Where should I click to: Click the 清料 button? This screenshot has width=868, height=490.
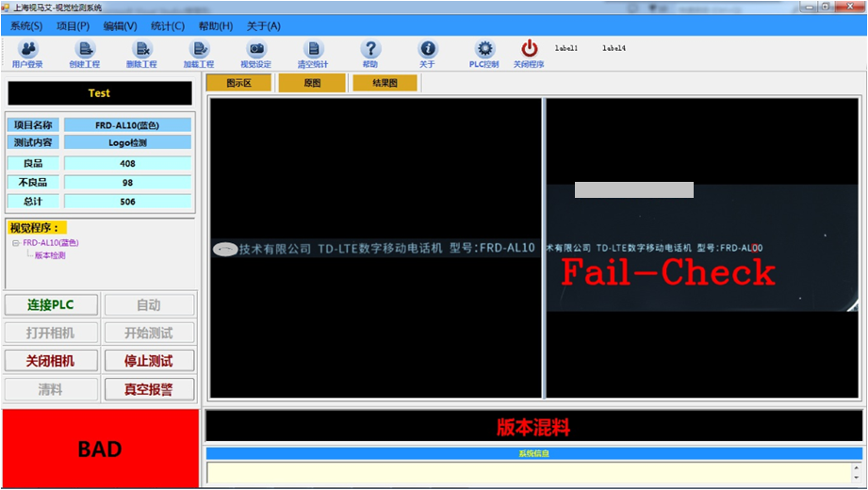[x=51, y=389]
